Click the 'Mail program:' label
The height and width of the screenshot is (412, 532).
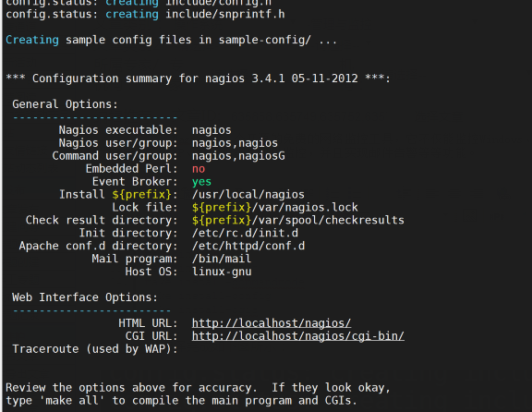point(135,259)
